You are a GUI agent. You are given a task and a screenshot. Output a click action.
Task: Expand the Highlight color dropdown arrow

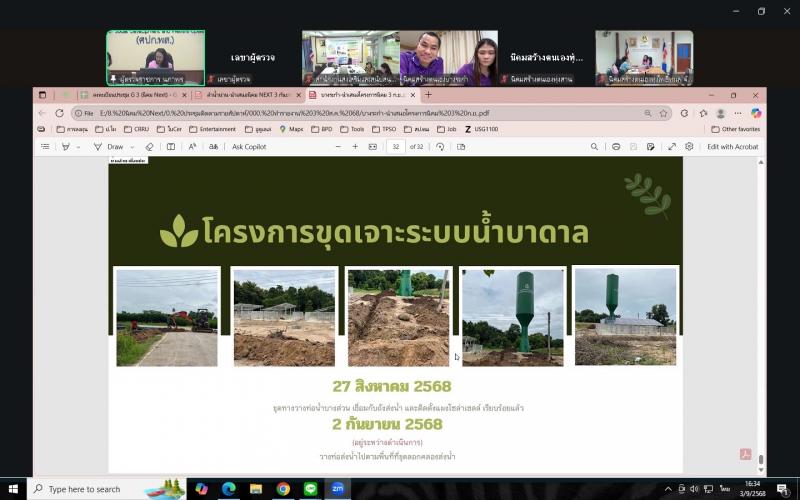pyautogui.click(x=78, y=147)
